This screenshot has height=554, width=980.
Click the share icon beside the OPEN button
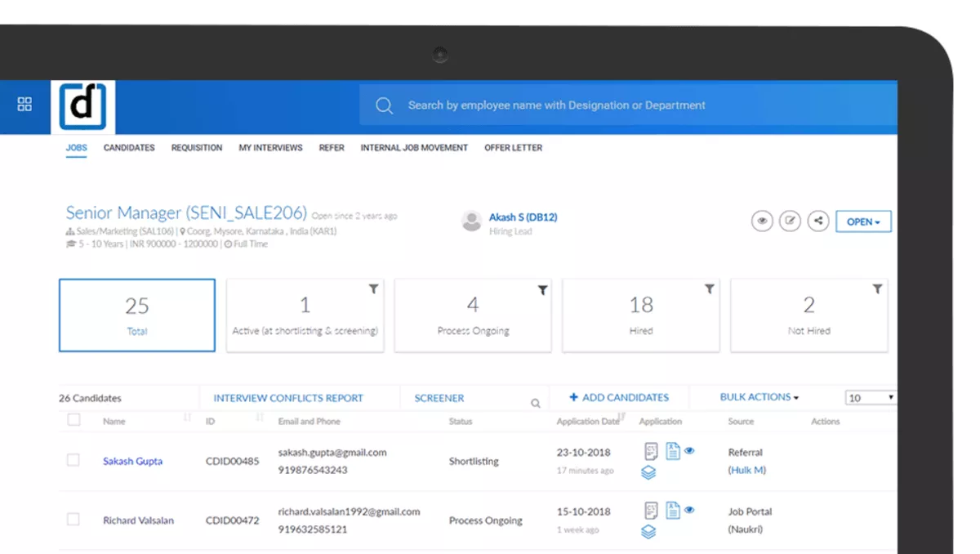(817, 221)
